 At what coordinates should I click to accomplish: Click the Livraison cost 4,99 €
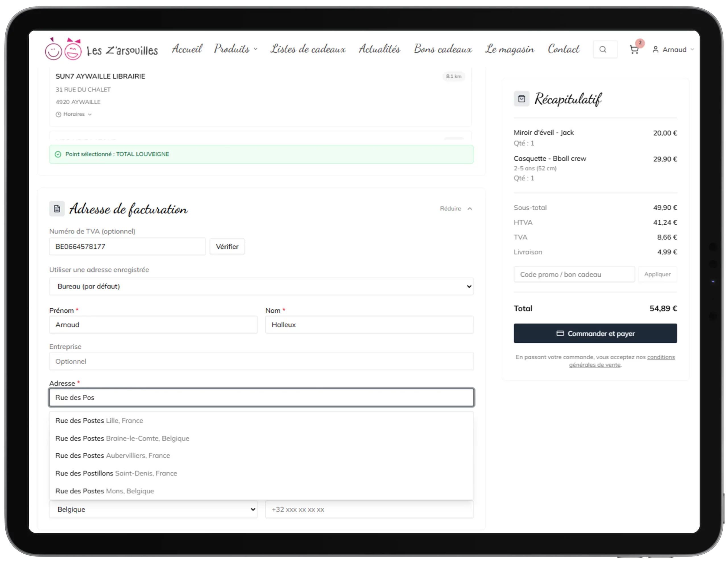[x=667, y=252]
